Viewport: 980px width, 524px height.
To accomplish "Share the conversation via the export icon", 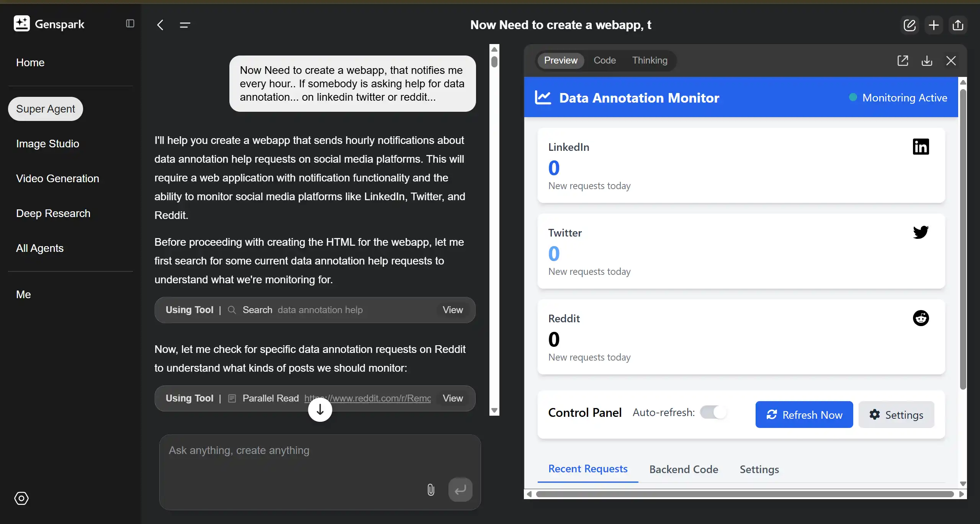I will (957, 24).
